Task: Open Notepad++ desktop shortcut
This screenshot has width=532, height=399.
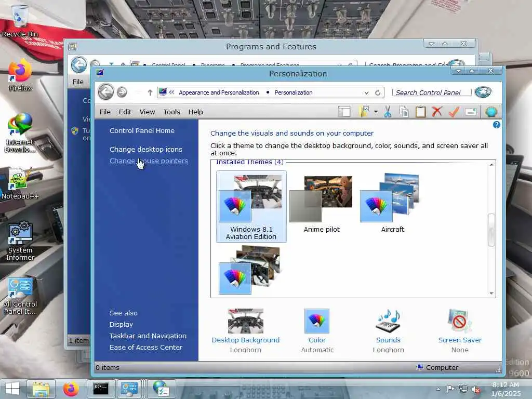Action: (20, 183)
